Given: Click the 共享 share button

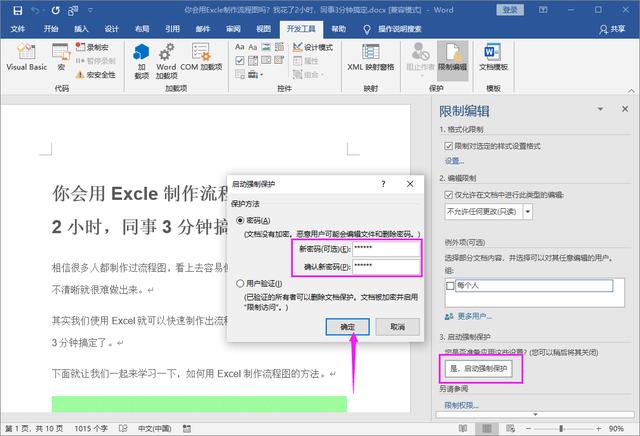Looking at the screenshot, I should [612, 29].
